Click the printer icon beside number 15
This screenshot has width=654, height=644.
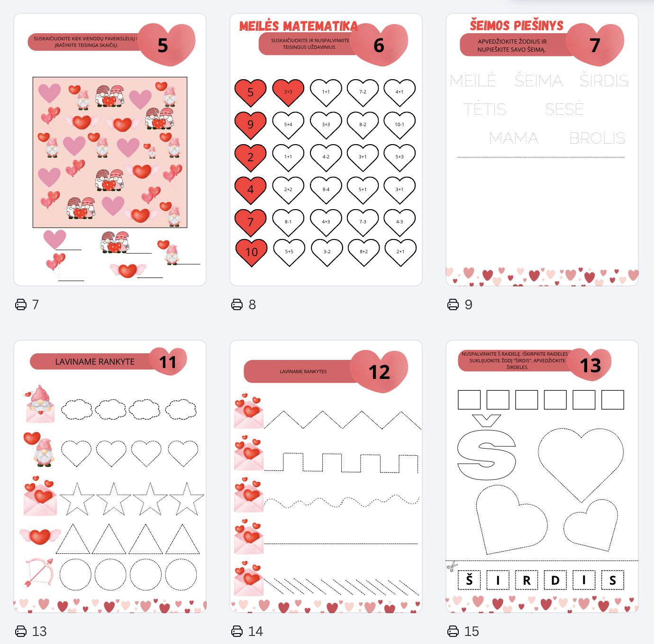point(453,631)
